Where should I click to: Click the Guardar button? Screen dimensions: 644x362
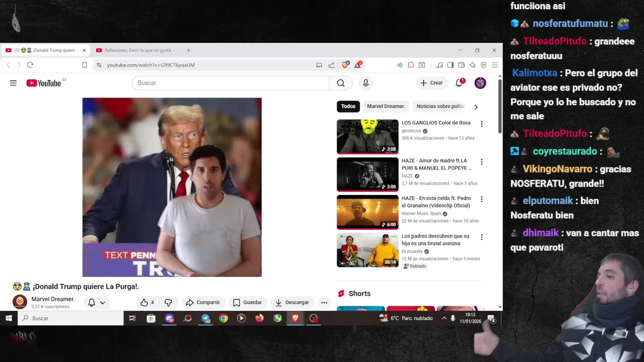tap(247, 302)
